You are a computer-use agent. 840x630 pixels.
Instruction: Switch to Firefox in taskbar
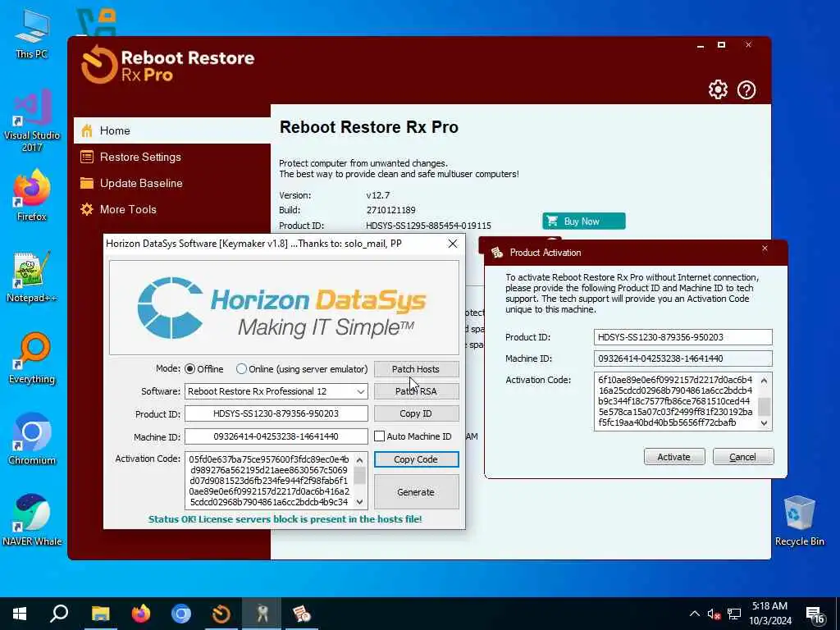141,614
